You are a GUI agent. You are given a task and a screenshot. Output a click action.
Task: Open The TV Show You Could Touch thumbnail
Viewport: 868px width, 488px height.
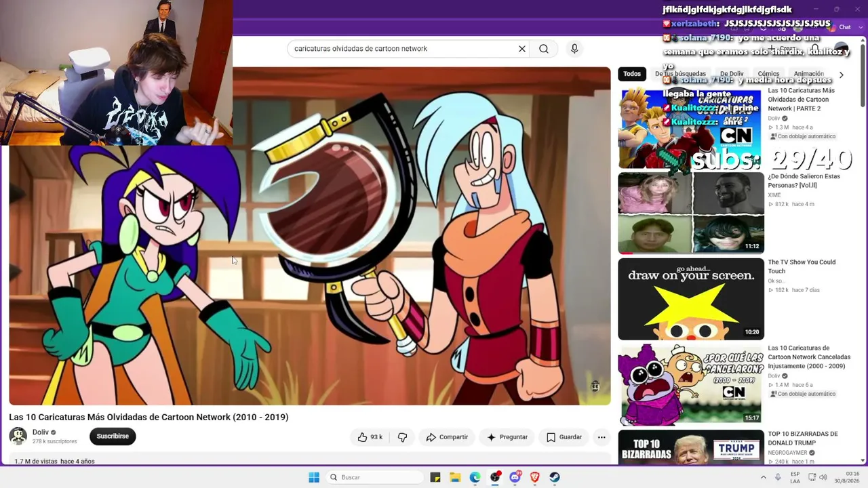(691, 299)
